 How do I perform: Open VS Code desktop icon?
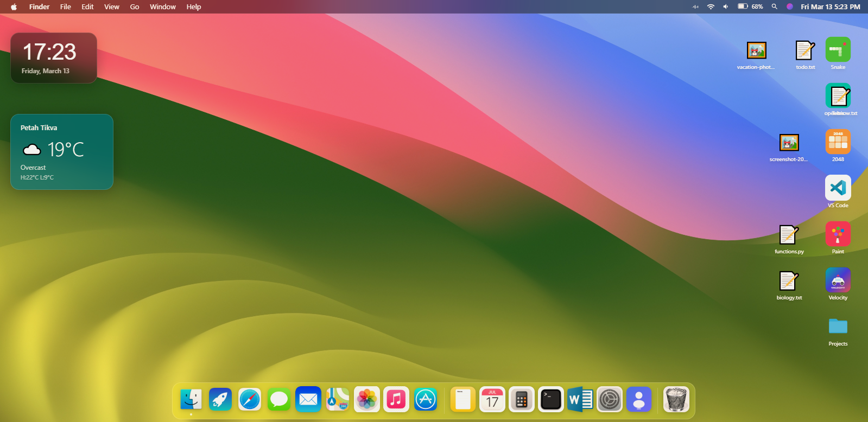[x=838, y=188]
